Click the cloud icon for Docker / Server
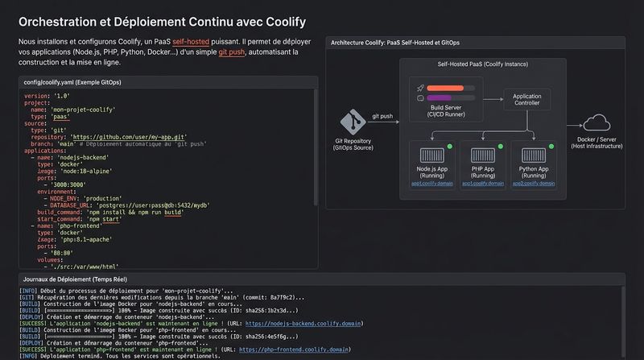 coord(597,123)
